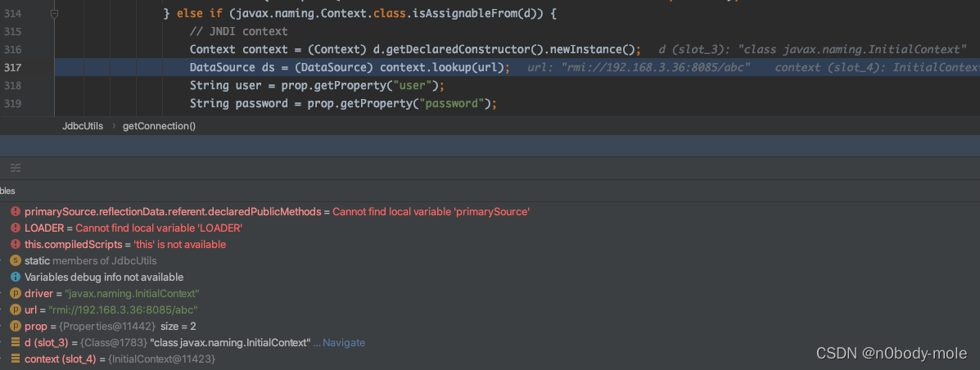Click inline hint 'd (slot_3): "class javax.naming.InitialContext"'
This screenshot has height=370, width=980.
pos(812,49)
